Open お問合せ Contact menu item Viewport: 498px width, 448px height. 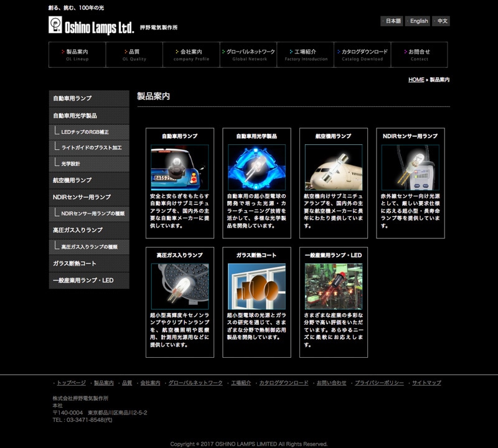pos(419,55)
